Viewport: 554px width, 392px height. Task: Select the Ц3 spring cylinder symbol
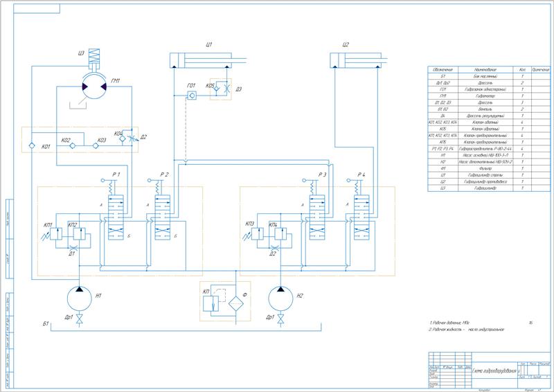(94, 60)
